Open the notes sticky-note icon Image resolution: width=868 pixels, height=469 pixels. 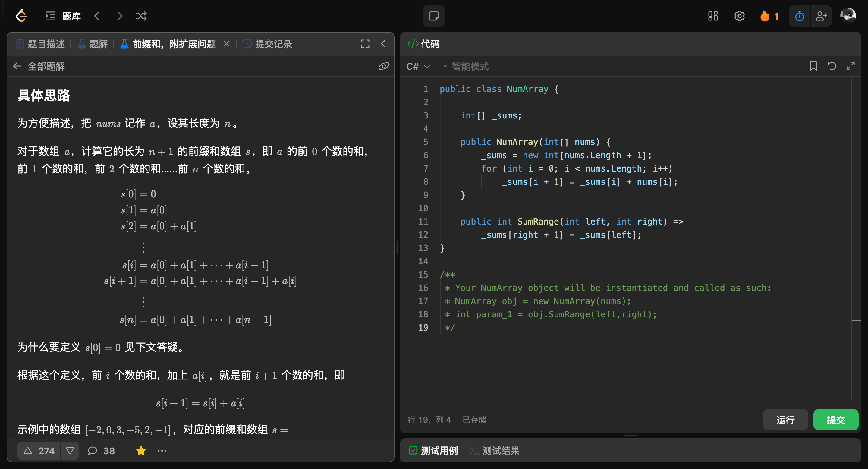point(434,16)
